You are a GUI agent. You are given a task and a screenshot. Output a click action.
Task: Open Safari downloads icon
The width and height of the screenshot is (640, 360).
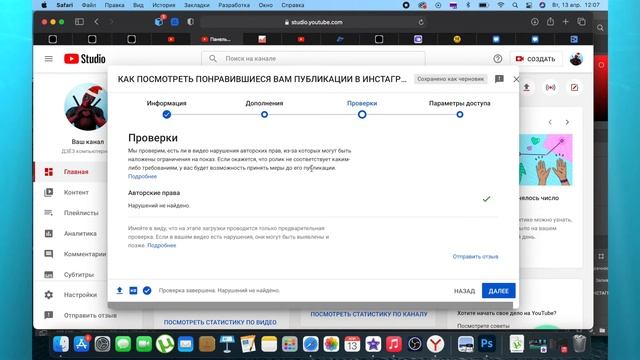(535, 22)
